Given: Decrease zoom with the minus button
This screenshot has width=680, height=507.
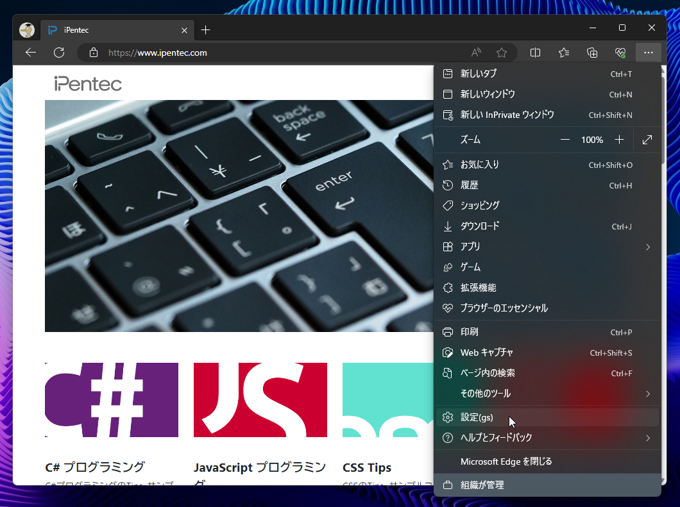Looking at the screenshot, I should click(x=565, y=140).
